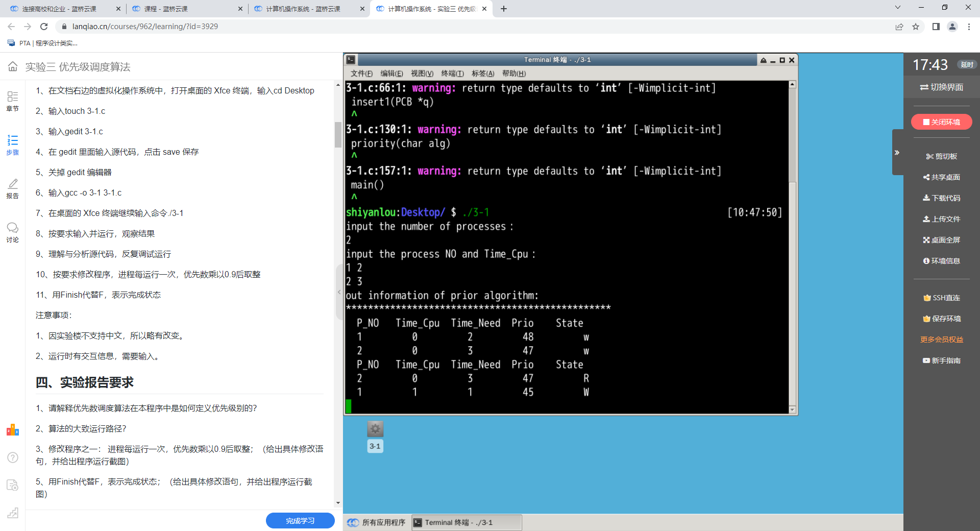Viewport: 980px width, 531px height.
Task: Open the PTA 程序设计类实 bookmark
Action: click(42, 43)
